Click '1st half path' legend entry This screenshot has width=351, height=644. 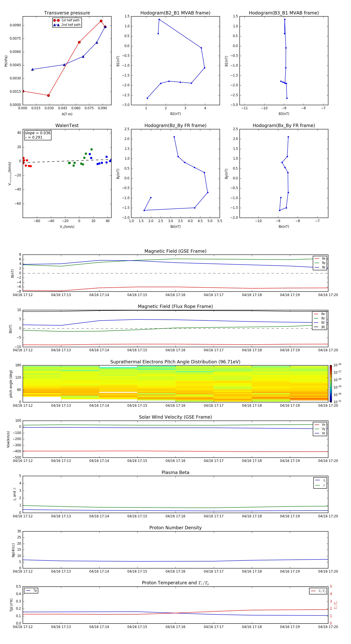[66, 20]
